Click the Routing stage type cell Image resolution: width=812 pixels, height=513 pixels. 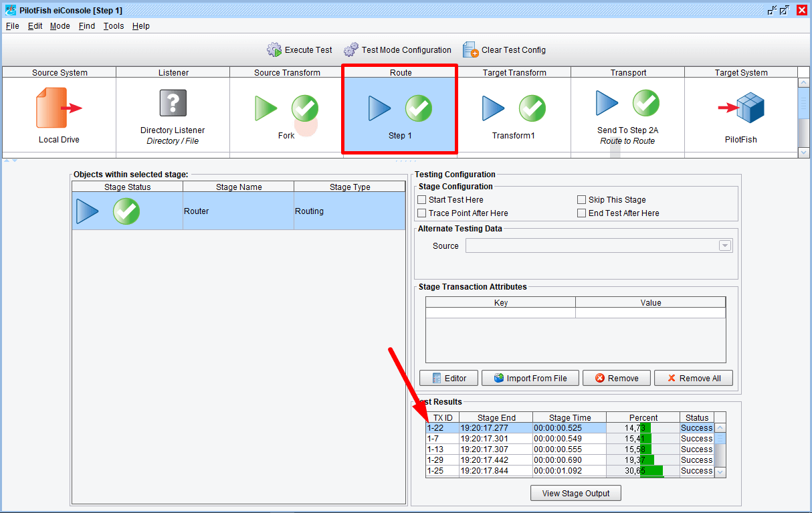click(x=350, y=211)
